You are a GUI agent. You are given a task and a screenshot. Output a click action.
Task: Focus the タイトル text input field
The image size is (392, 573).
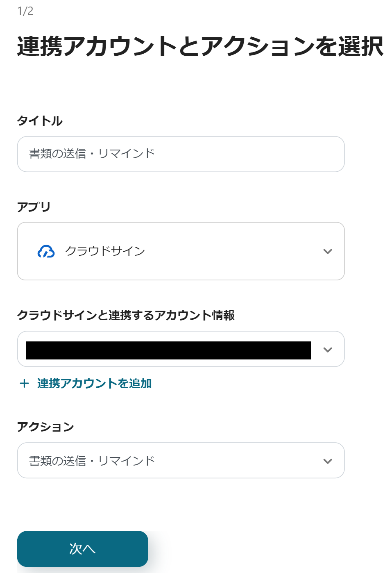pos(246,154)
